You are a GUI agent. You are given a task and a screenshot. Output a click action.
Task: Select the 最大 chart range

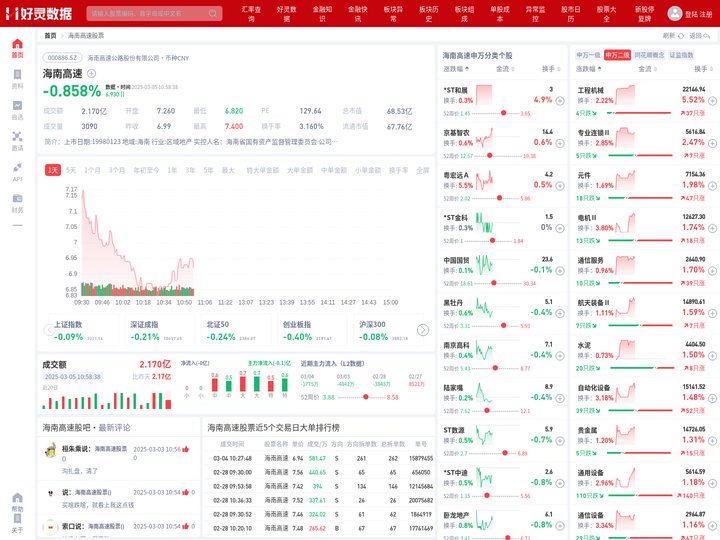228,170
